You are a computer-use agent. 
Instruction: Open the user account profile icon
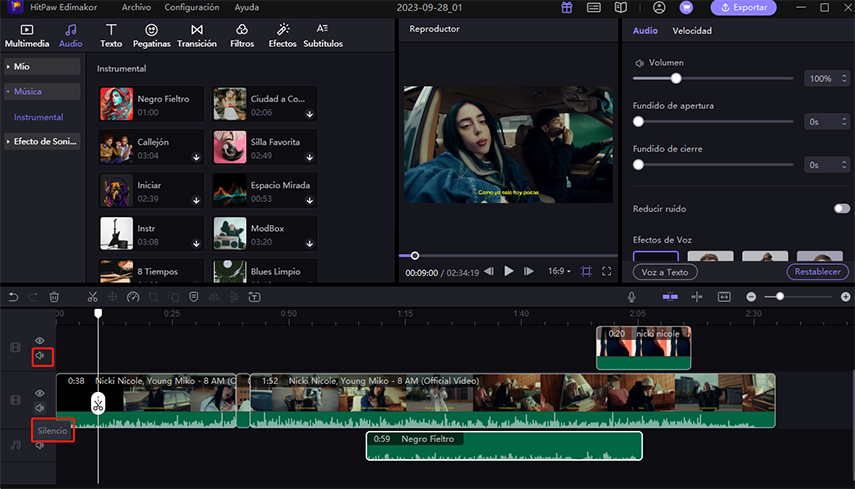point(659,8)
